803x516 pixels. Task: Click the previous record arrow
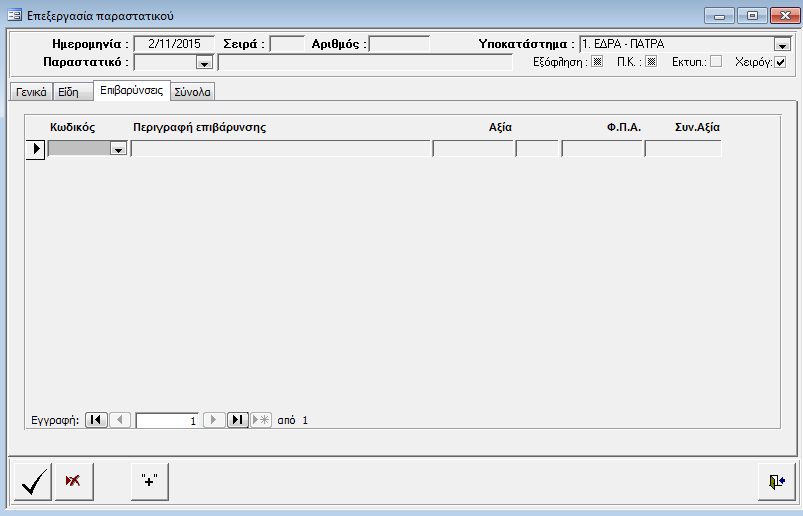119,420
